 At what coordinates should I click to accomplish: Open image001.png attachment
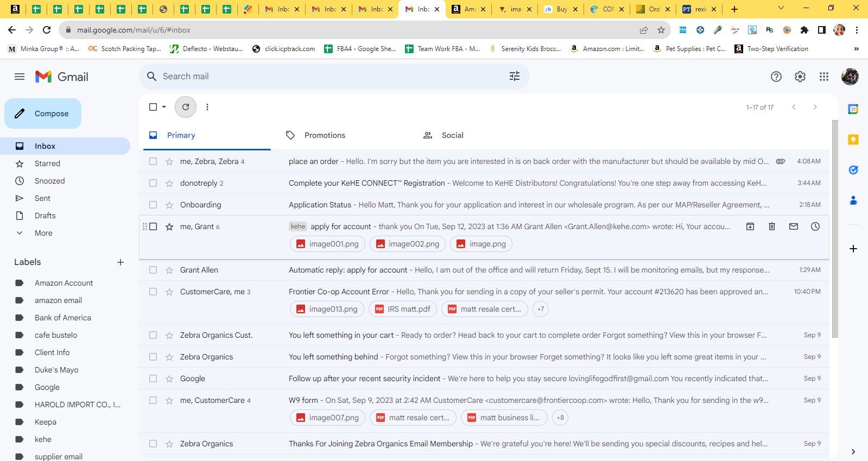point(327,244)
